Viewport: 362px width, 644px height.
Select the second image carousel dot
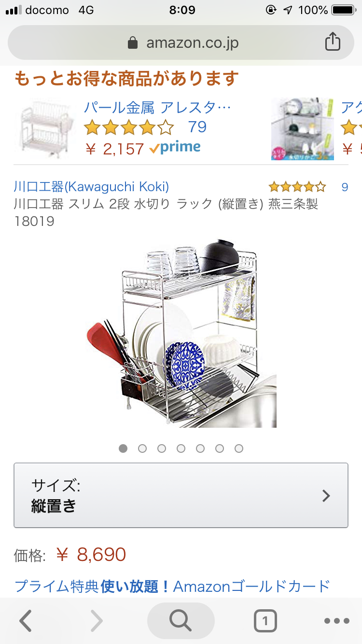142,448
